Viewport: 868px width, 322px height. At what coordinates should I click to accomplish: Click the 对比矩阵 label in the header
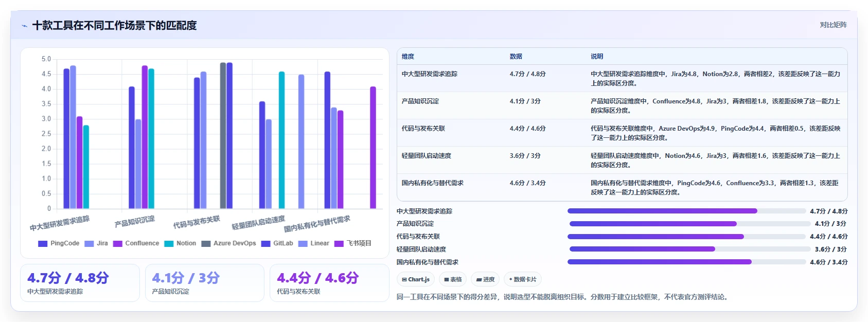[x=833, y=25]
